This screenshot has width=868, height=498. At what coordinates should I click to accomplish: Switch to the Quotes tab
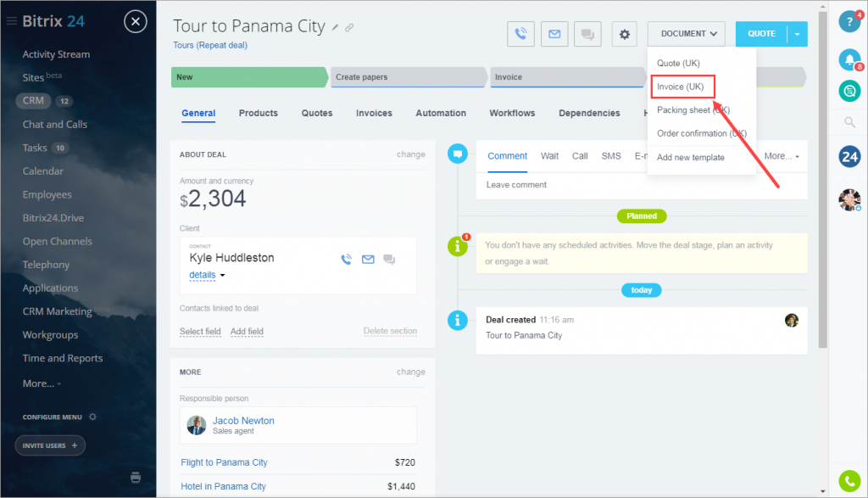tap(317, 113)
